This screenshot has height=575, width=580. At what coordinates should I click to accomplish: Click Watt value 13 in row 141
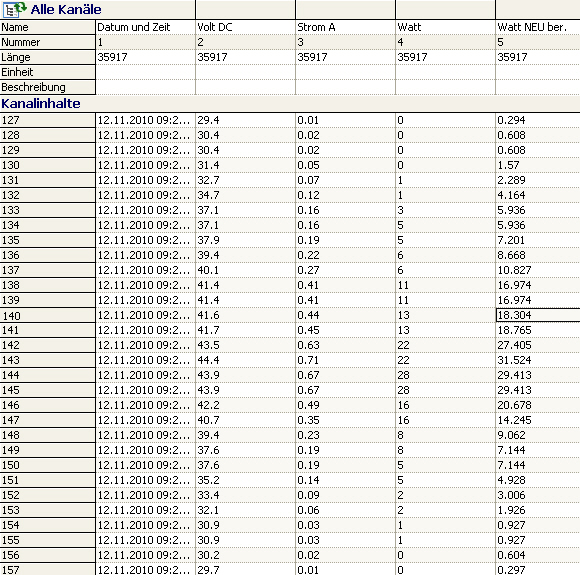404,330
